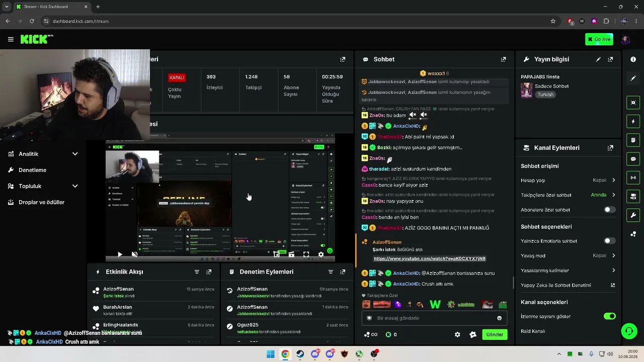Viewport: 644px width, 362px height.
Task: Select Oguz825 in Denetim Eylemleri
Action: pos(248,325)
